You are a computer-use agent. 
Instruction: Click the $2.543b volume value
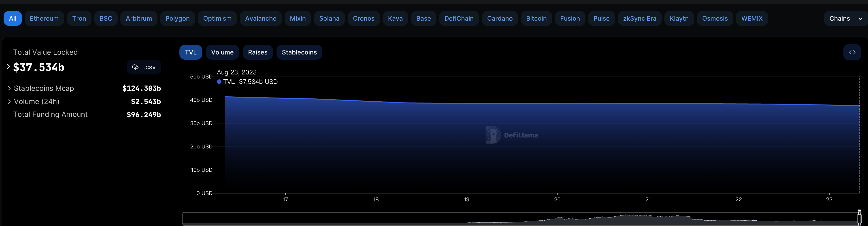[x=146, y=101]
